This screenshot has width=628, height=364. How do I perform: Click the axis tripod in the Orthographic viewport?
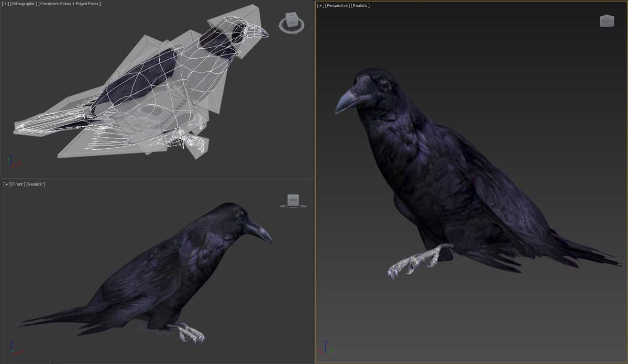pyautogui.click(x=13, y=162)
